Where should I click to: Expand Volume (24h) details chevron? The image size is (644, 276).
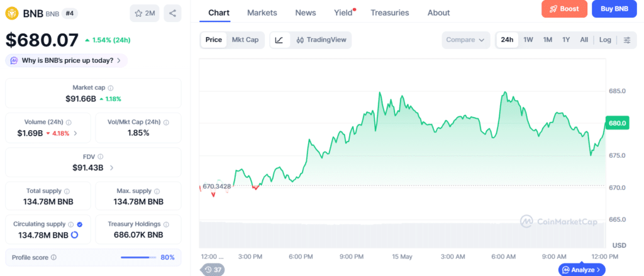pos(75,133)
